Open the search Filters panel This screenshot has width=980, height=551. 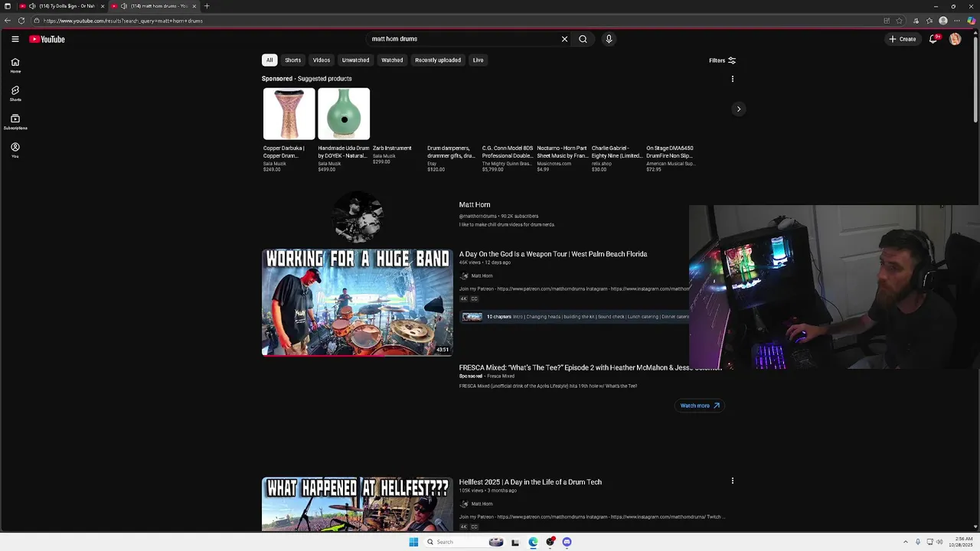722,60
